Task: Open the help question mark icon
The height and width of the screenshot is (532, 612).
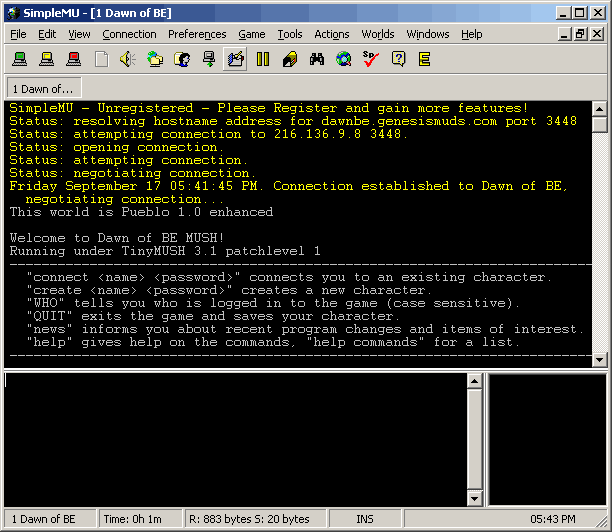Action: pyautogui.click(x=398, y=59)
